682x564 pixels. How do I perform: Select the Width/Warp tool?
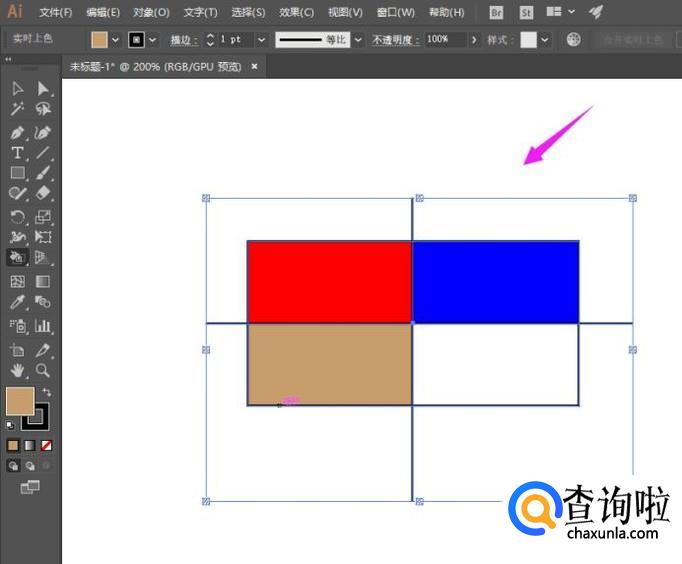coord(18,237)
